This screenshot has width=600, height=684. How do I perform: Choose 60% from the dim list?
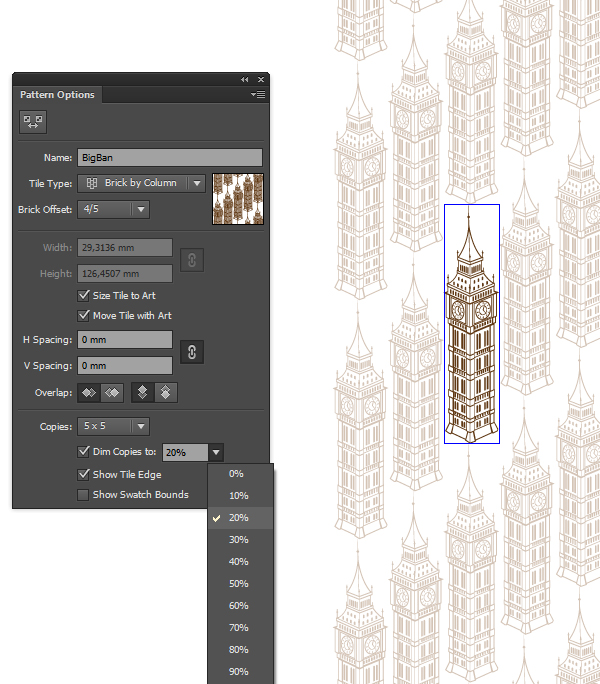coord(240,605)
